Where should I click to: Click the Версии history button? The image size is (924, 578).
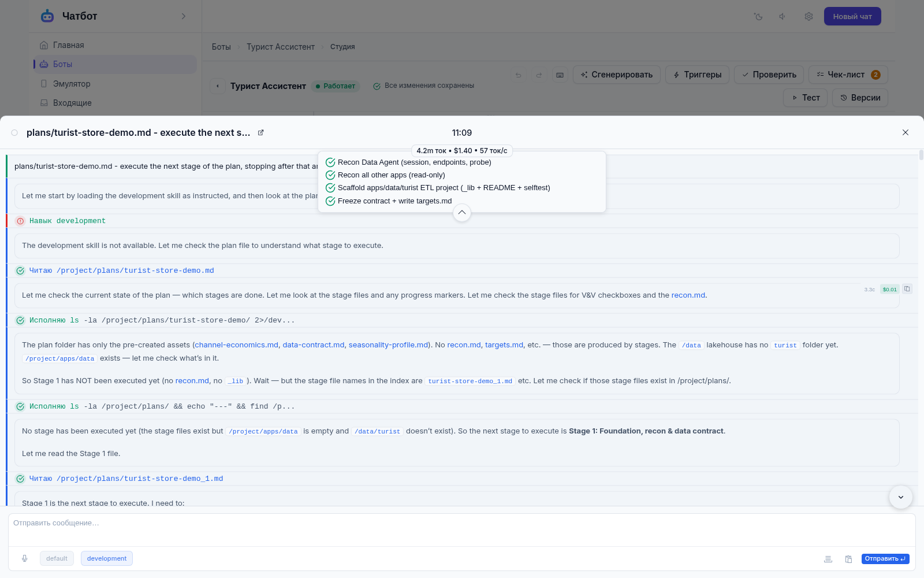[x=860, y=98]
